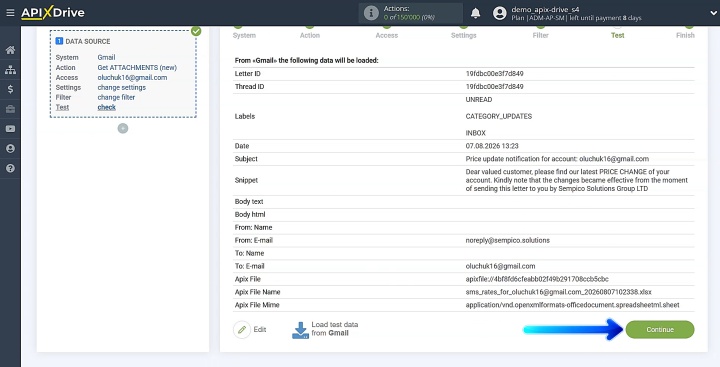This screenshot has width=720, height=367.
Task: Select the Snippet message text
Action: coord(576,180)
